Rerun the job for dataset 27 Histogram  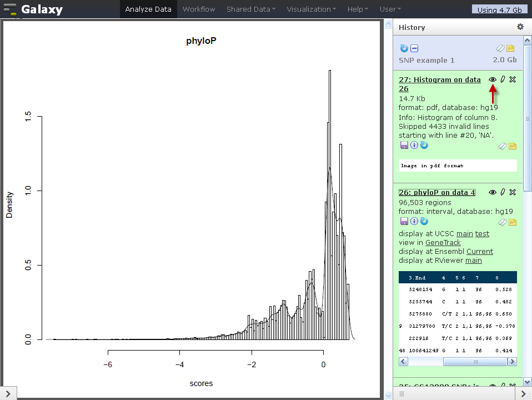[424, 146]
